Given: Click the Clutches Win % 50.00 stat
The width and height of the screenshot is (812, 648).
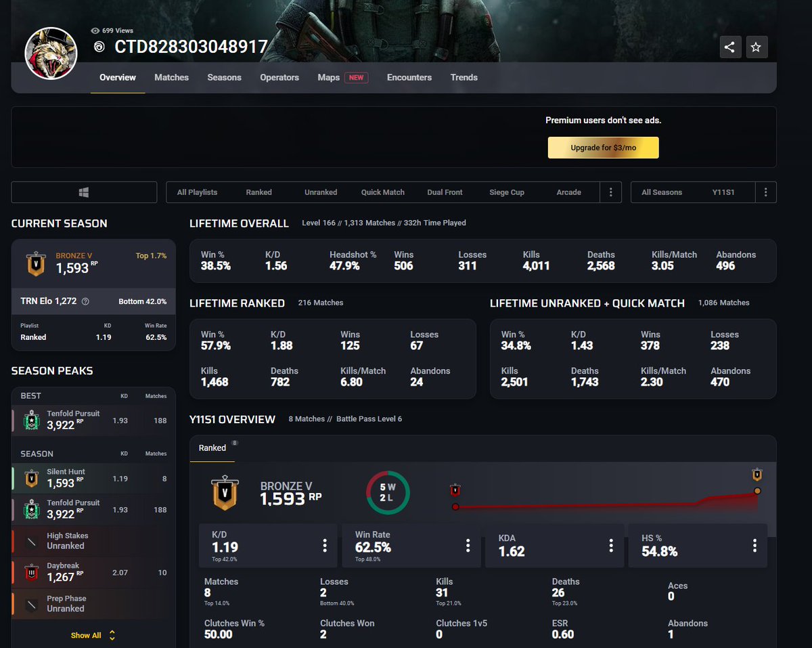Looking at the screenshot, I should (x=233, y=629).
